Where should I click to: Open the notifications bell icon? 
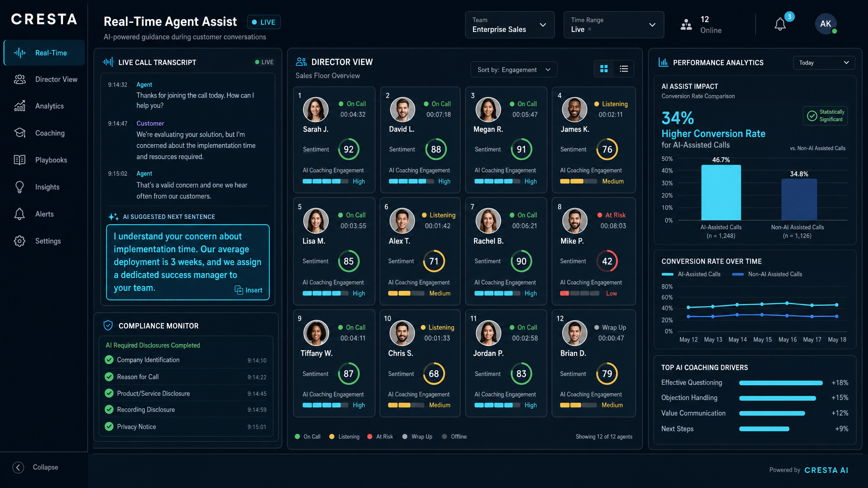(780, 24)
